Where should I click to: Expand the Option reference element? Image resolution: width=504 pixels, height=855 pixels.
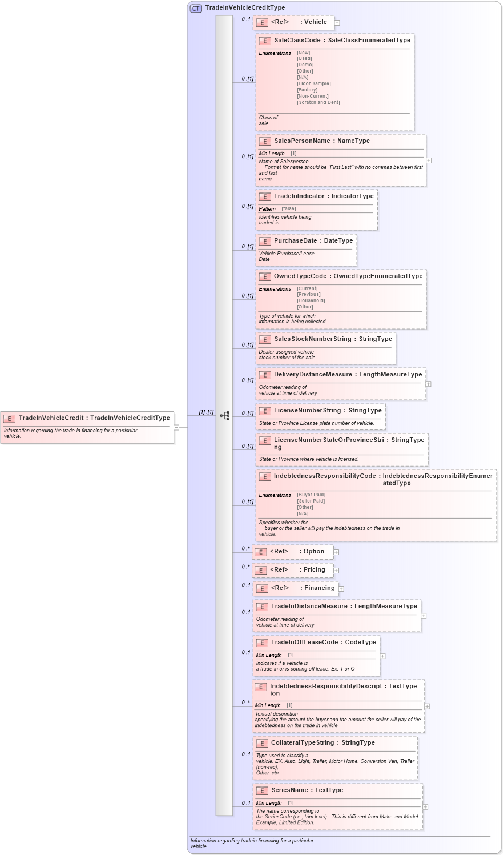click(x=336, y=552)
